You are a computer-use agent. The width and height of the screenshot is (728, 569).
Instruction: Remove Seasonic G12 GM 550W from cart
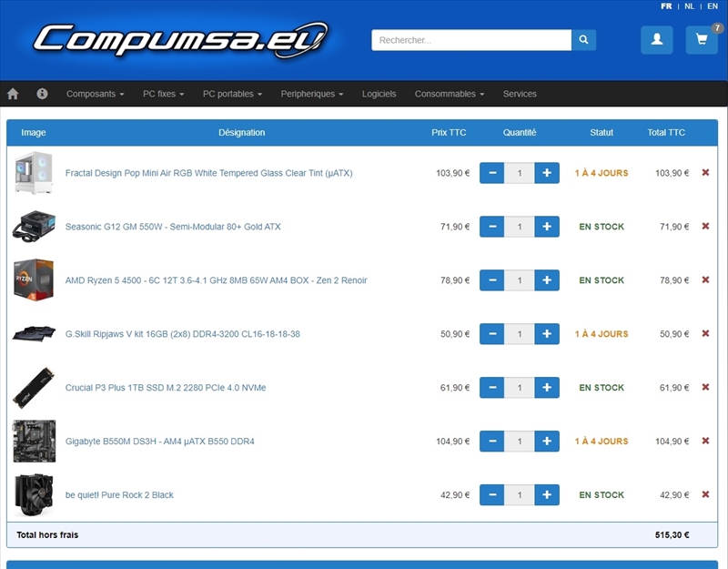coord(705,226)
